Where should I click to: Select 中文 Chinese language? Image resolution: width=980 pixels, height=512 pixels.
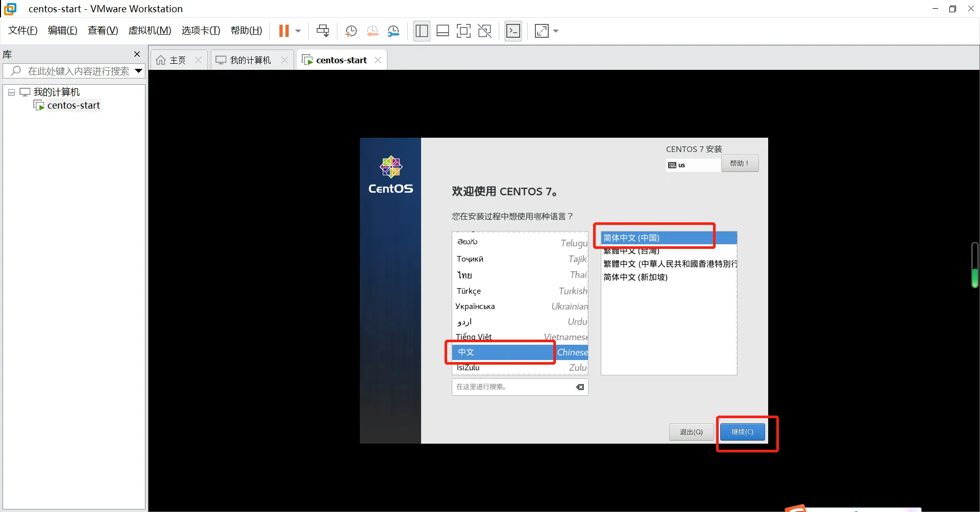[x=520, y=352]
